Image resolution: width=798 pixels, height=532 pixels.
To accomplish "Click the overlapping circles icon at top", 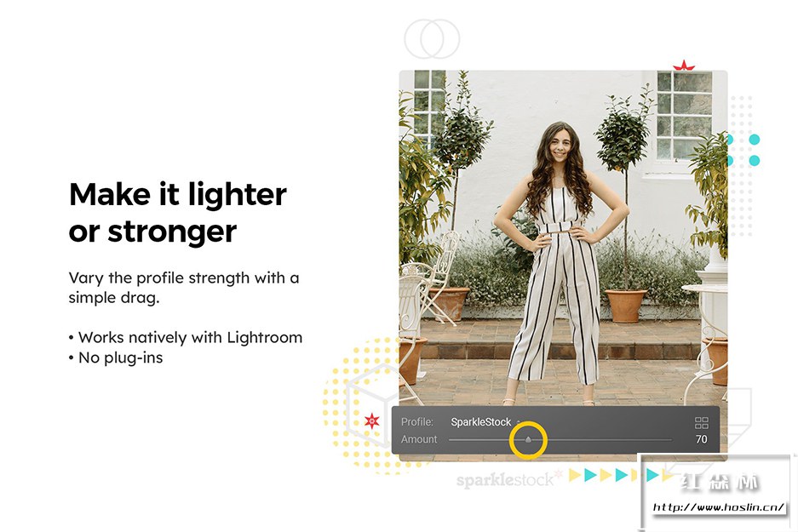I will tap(432, 38).
